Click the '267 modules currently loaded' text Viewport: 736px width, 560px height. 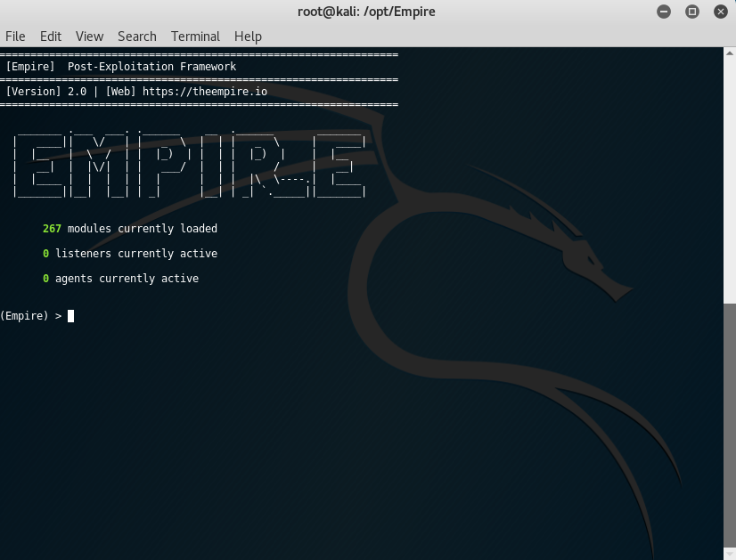click(130, 229)
